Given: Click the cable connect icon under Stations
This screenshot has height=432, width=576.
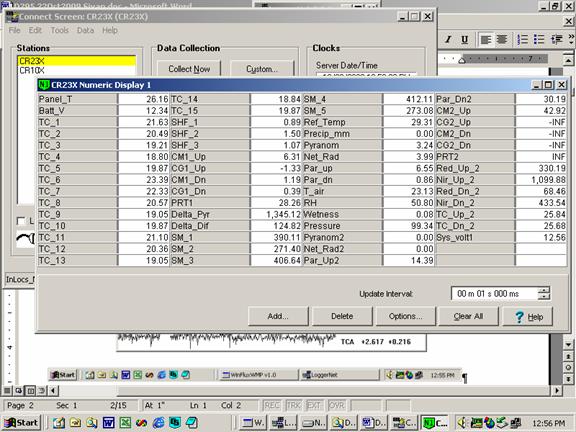Looking at the screenshot, I should point(25,239).
